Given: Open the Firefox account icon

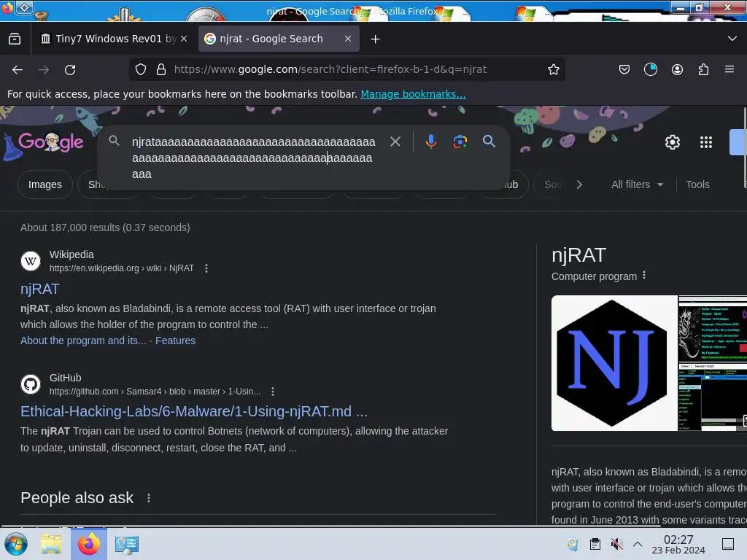Looking at the screenshot, I should click(677, 69).
